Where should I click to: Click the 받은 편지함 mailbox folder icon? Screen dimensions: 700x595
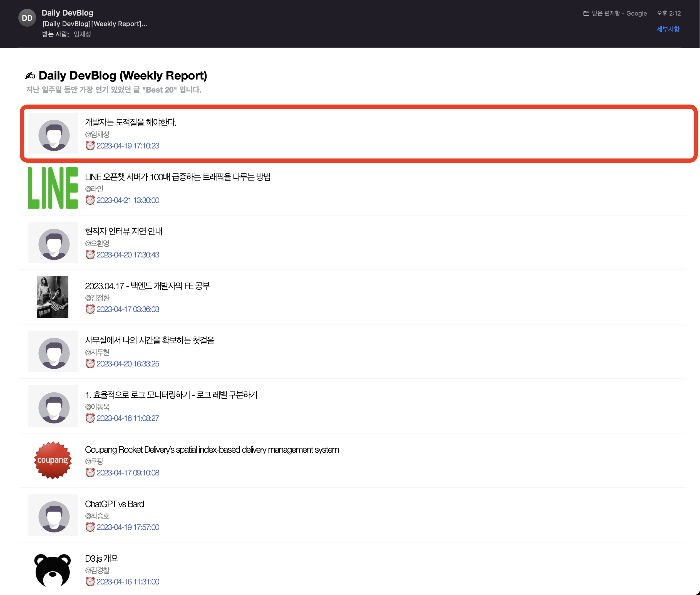(x=586, y=14)
